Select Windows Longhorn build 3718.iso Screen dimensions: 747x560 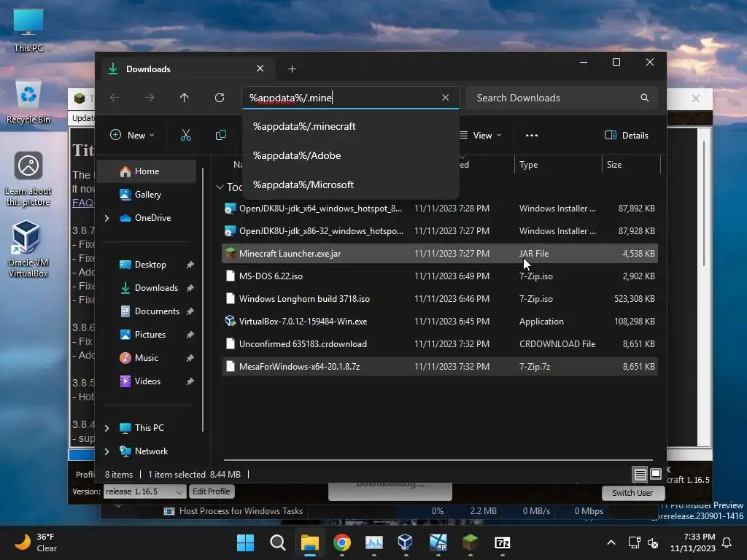440,299
